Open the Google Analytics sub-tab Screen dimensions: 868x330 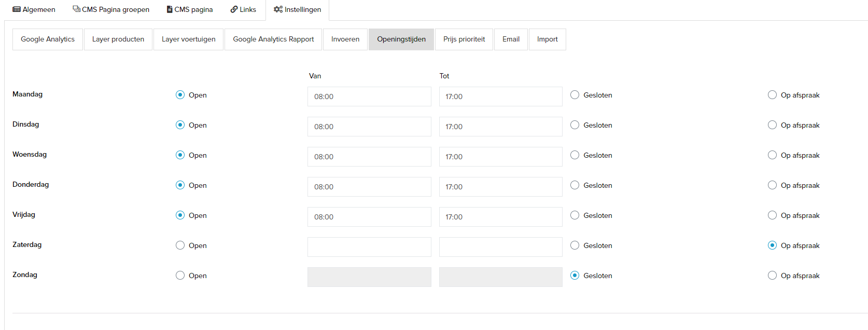(48, 39)
